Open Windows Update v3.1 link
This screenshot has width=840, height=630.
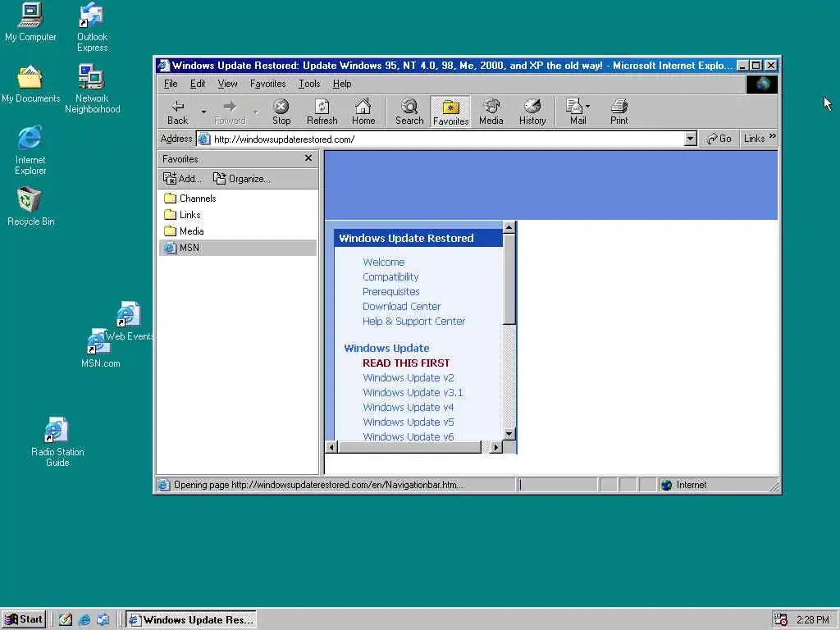click(413, 392)
